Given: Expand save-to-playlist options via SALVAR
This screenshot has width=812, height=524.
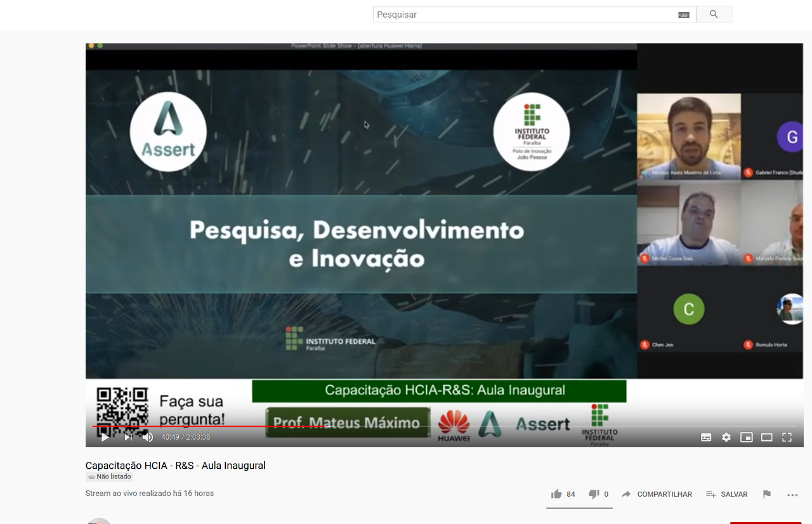Looking at the screenshot, I should 727,494.
